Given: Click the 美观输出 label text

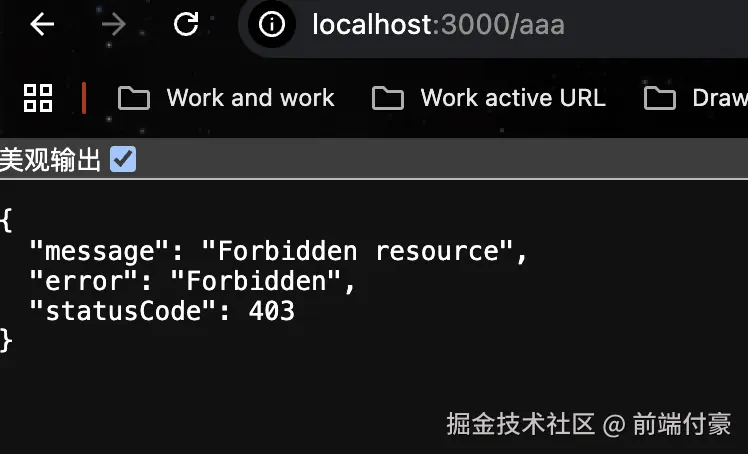Looking at the screenshot, I should [50, 160].
